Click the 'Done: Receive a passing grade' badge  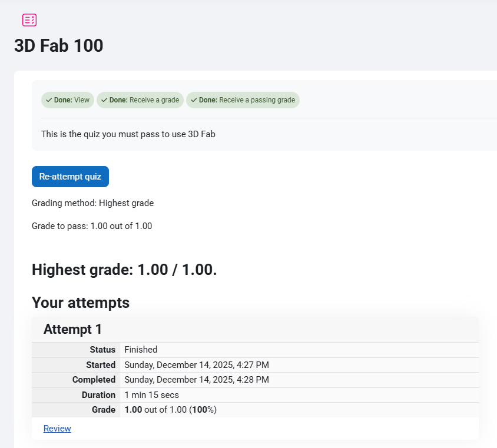(x=243, y=100)
